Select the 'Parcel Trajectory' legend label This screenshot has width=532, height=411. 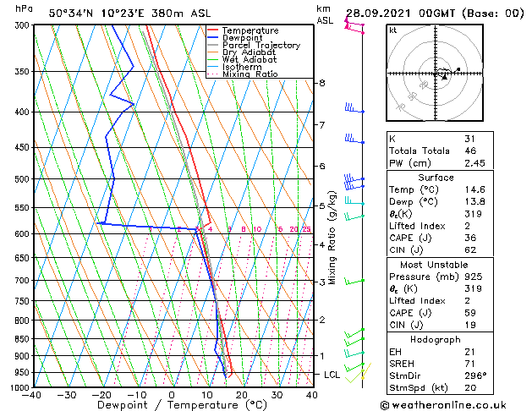[261, 45]
